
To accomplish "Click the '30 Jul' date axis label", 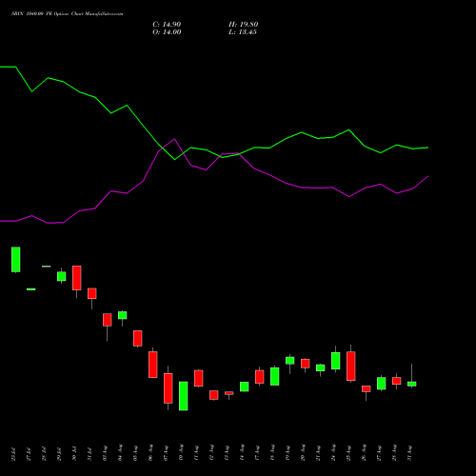I will pyautogui.click(x=74, y=453).
